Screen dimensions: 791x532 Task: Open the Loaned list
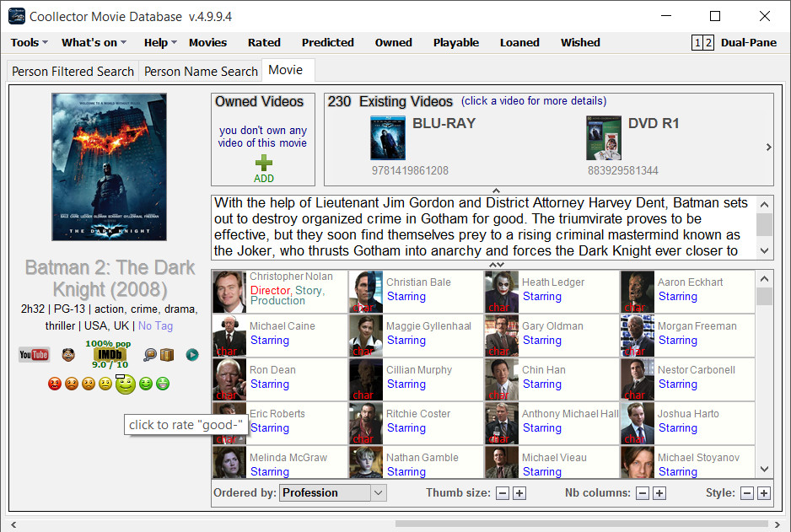tap(519, 43)
